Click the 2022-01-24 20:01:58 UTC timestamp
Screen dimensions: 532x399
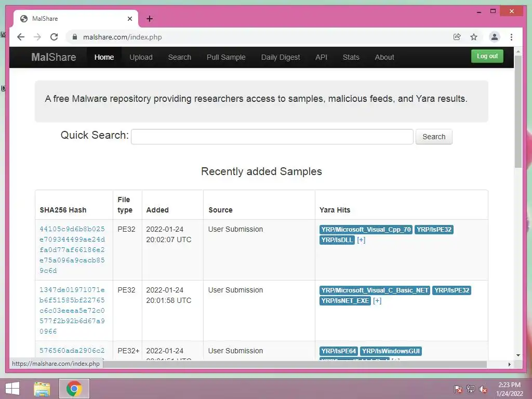click(x=169, y=295)
